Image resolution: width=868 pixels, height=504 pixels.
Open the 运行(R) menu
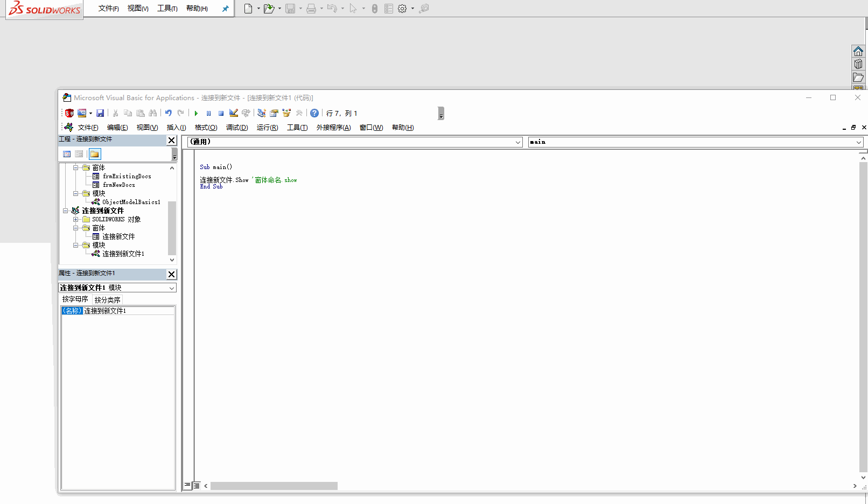click(x=268, y=128)
